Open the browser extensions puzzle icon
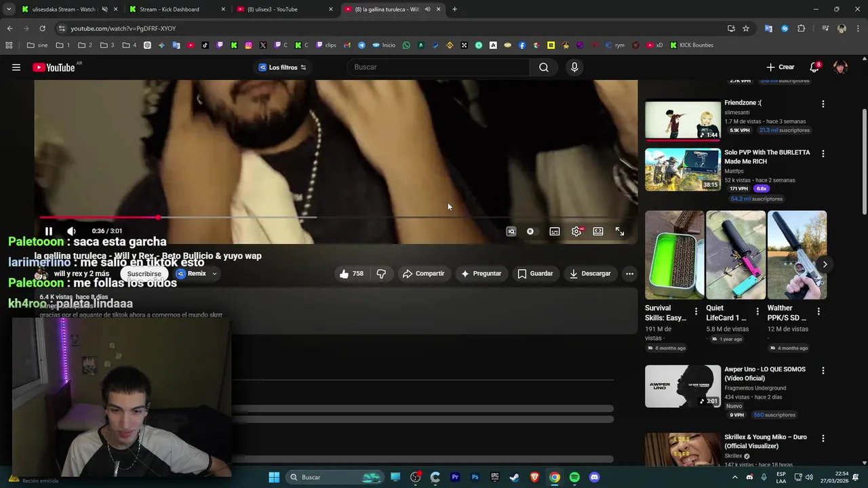The image size is (868, 488). [801, 28]
